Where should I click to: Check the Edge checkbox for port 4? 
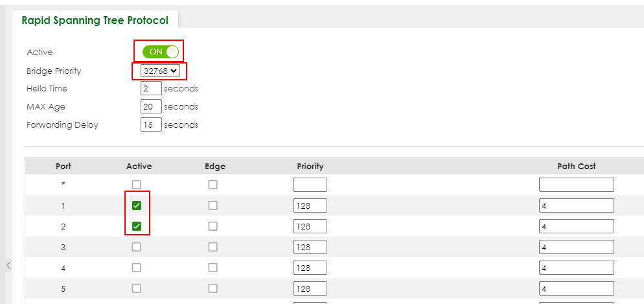click(x=213, y=268)
